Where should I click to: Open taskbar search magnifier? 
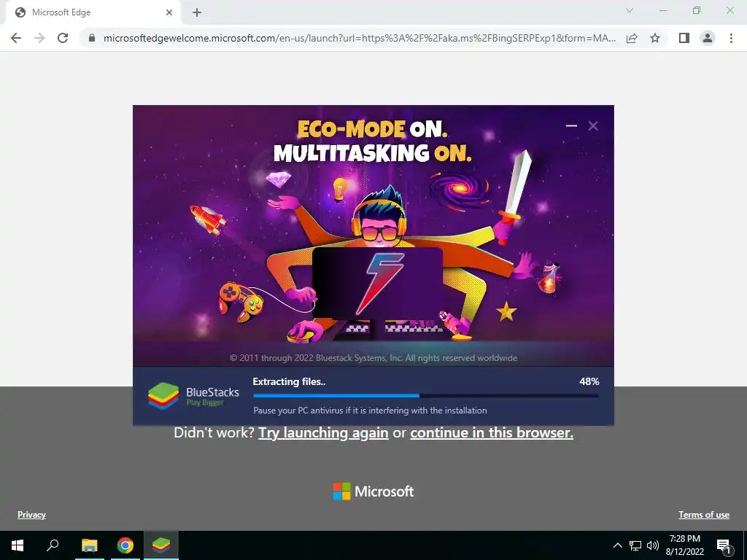(53, 545)
